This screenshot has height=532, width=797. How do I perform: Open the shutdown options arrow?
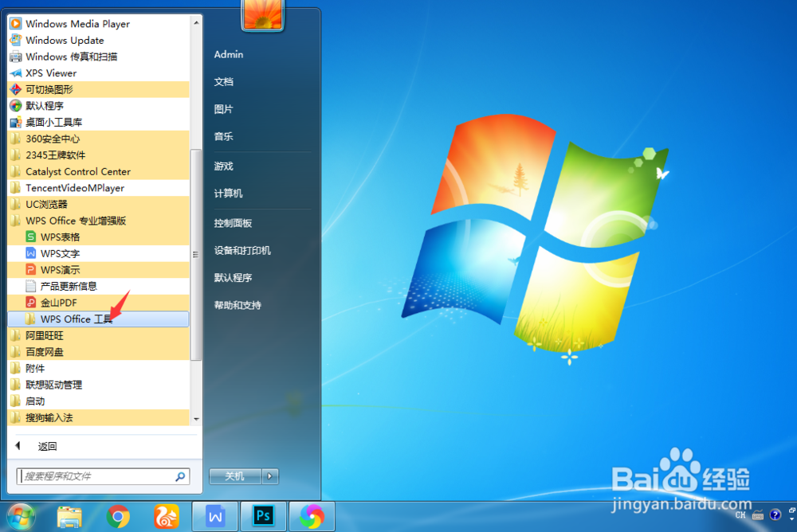click(x=270, y=476)
